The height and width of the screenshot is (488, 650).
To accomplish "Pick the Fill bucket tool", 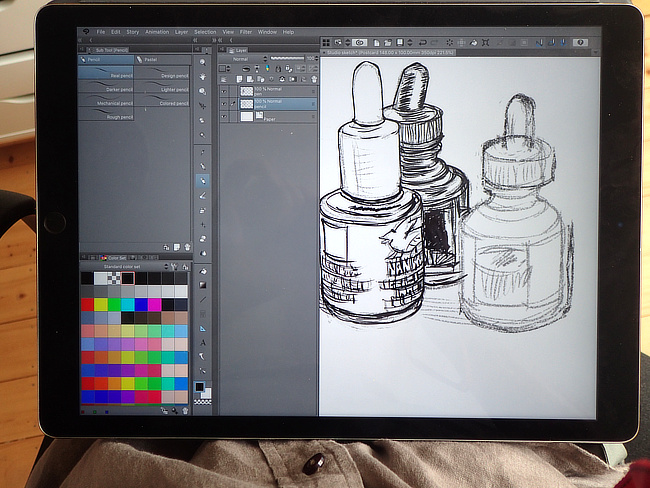I will pos(203,270).
